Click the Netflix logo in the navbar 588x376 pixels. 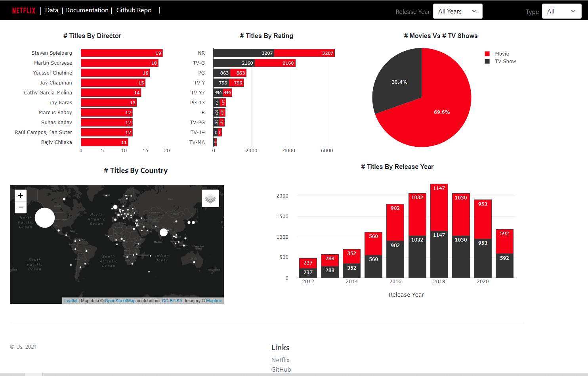[23, 10]
